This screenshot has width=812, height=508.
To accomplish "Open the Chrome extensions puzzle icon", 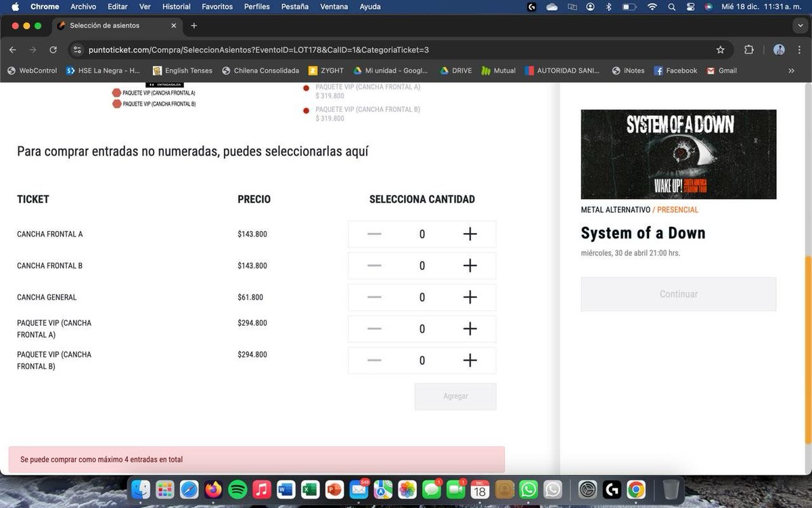I will click(x=749, y=49).
